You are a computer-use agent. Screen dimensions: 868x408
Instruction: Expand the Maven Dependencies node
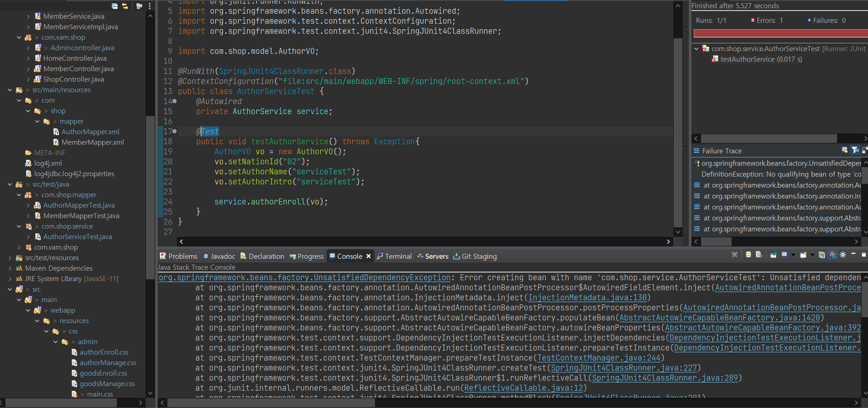[x=10, y=268]
